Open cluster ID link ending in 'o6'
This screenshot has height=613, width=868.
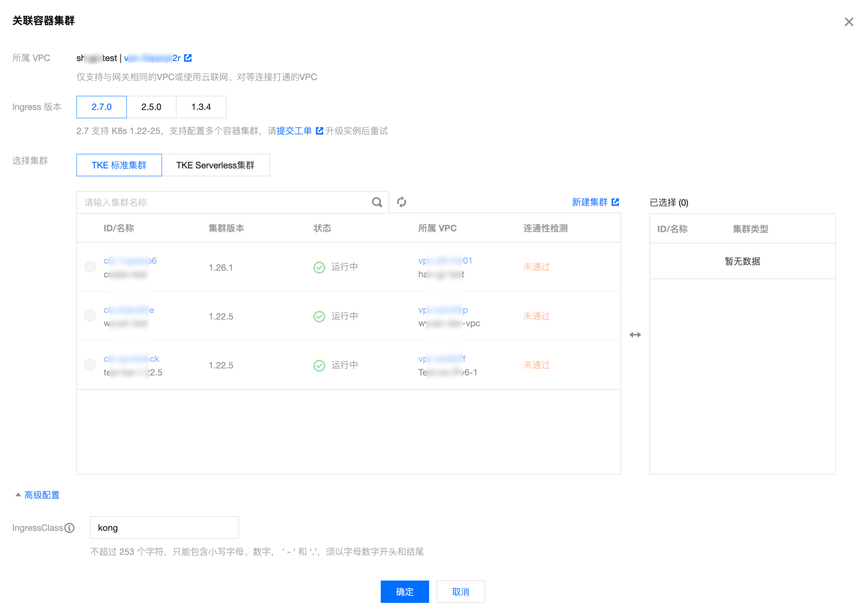[130, 261]
